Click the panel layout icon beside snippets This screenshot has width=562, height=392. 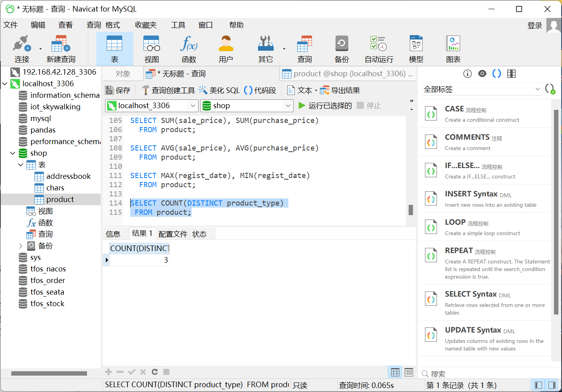coord(511,73)
